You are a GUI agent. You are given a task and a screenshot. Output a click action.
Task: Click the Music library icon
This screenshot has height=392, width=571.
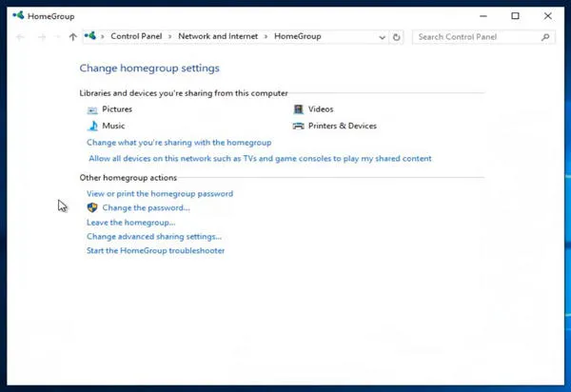[92, 126]
